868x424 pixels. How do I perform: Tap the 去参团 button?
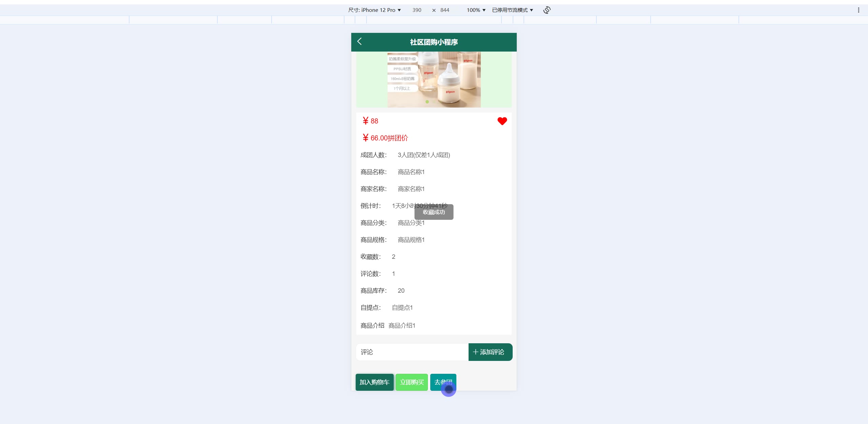point(443,382)
